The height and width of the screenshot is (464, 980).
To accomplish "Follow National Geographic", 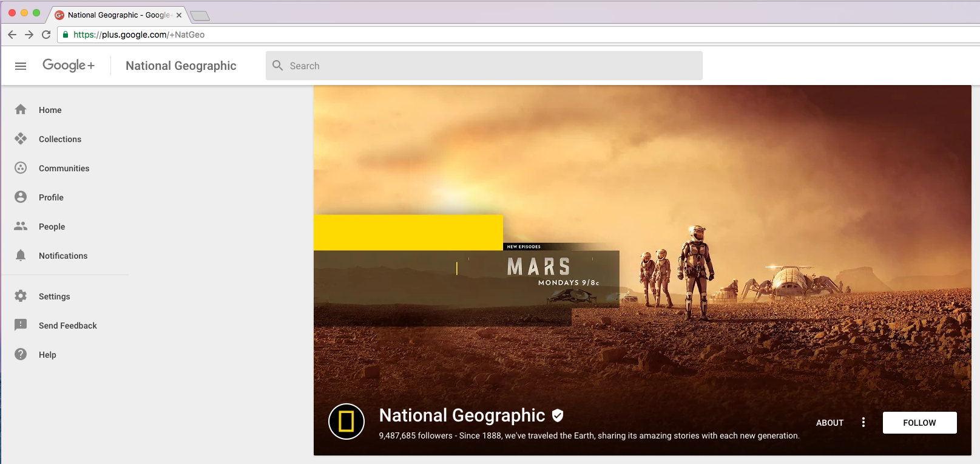I will [x=919, y=423].
